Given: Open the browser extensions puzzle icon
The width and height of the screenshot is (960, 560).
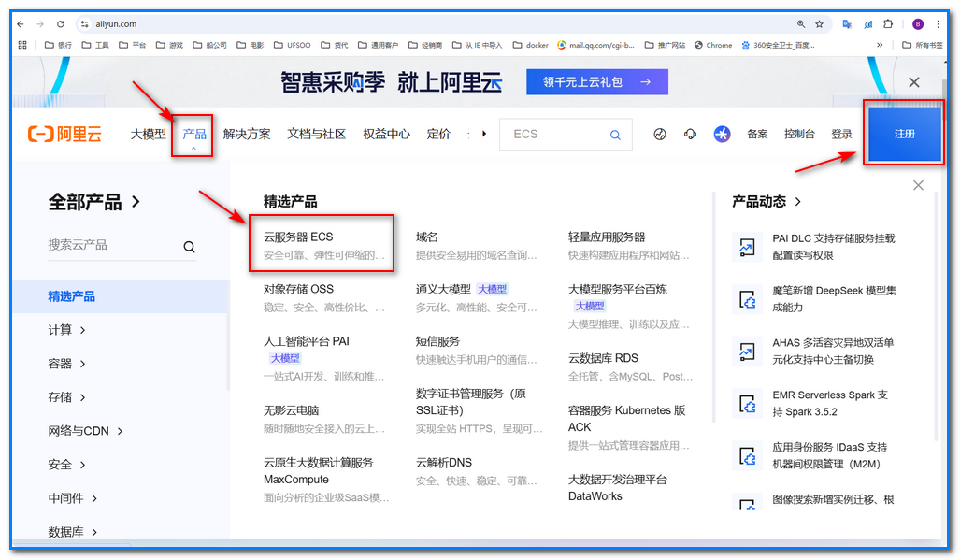Looking at the screenshot, I should click(888, 24).
